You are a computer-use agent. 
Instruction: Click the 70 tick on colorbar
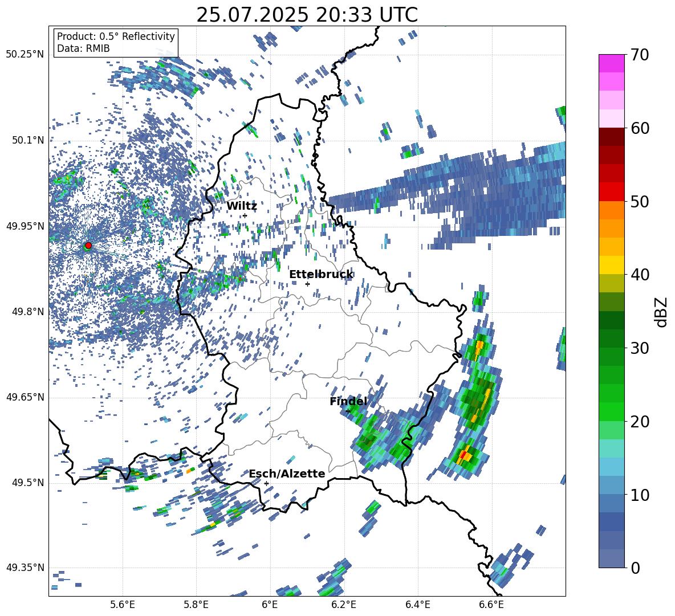(x=640, y=55)
